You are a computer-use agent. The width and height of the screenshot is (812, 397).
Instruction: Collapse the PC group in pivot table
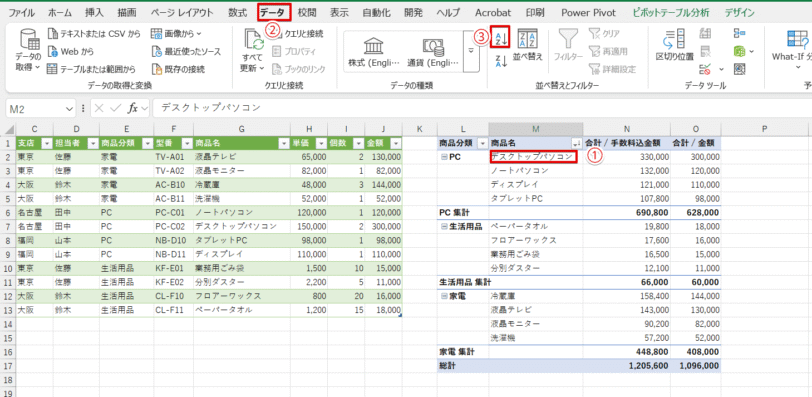pyautogui.click(x=444, y=157)
